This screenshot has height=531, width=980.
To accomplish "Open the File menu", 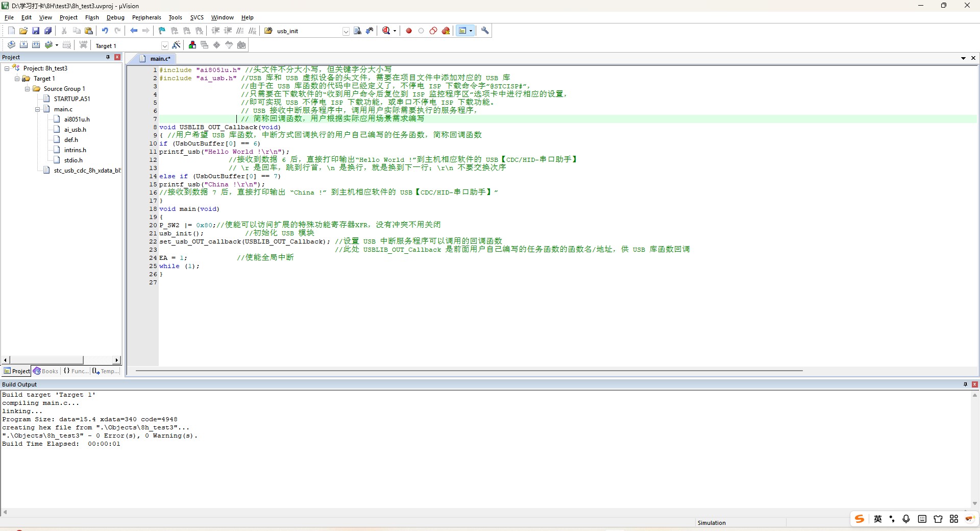I will [9, 17].
